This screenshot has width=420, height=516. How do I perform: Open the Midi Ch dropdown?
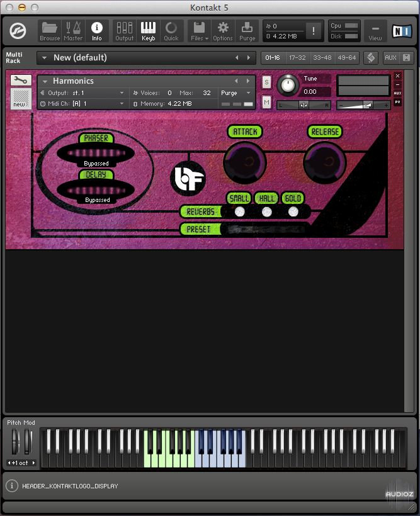click(x=82, y=104)
